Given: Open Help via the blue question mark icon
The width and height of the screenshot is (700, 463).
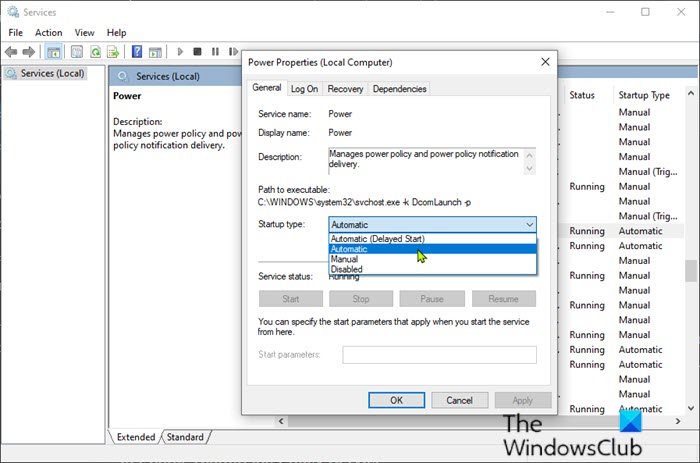Looking at the screenshot, I should pyautogui.click(x=137, y=52).
